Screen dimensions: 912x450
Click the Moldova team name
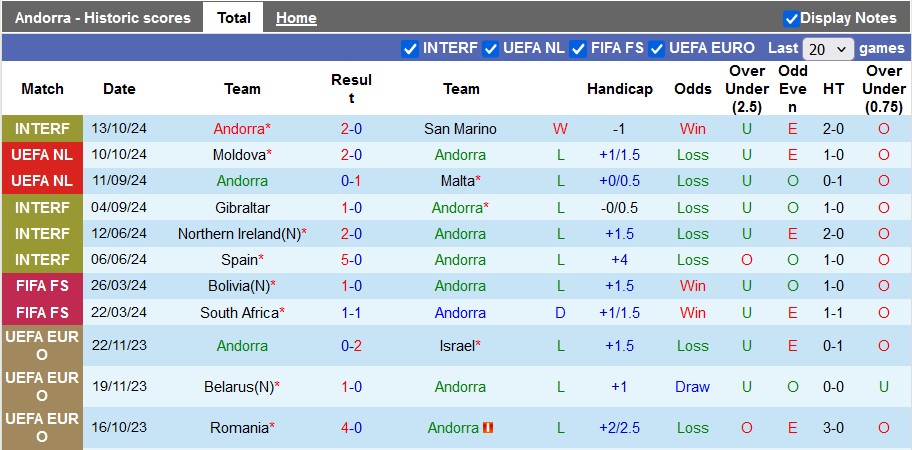click(238, 155)
